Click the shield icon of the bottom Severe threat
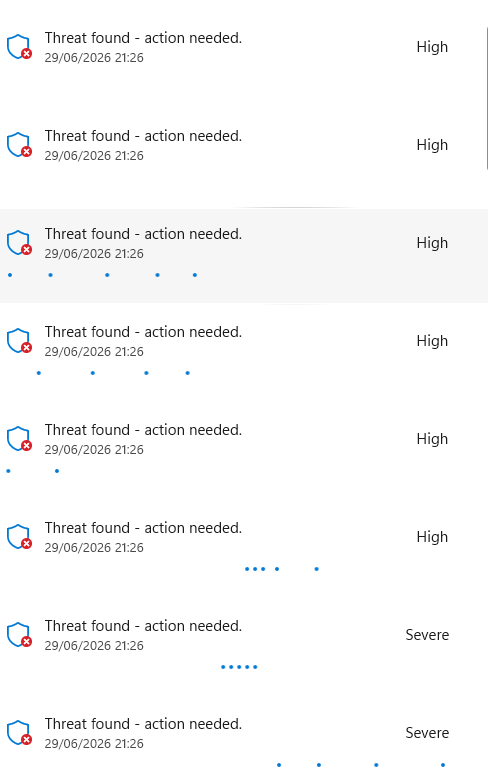Viewport: 488px width, 783px height. tap(19, 732)
